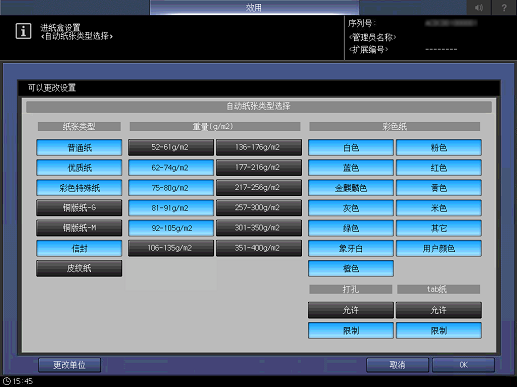Toggle 白色 colored paper option

point(351,148)
